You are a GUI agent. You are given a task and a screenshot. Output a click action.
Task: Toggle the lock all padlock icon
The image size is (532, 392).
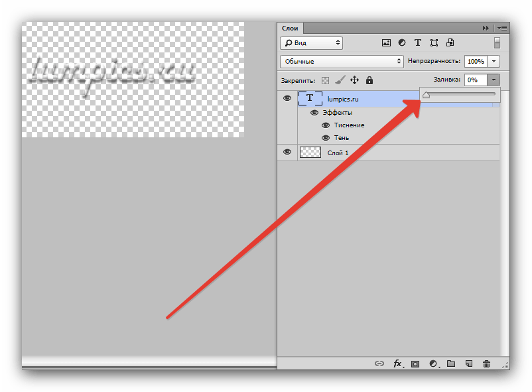pyautogui.click(x=369, y=80)
